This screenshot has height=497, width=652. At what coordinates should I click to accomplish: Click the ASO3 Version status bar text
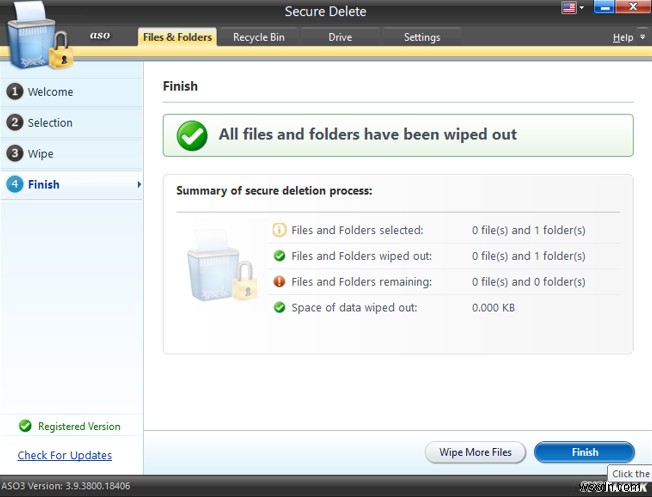66,486
